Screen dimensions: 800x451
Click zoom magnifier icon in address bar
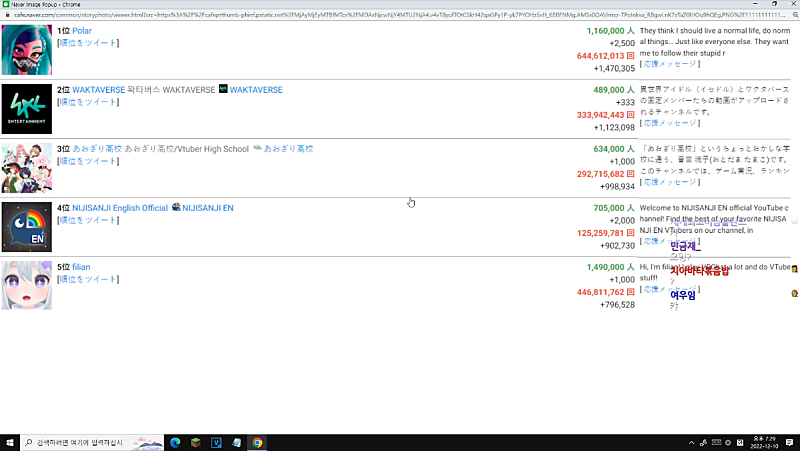pyautogui.click(x=795, y=15)
